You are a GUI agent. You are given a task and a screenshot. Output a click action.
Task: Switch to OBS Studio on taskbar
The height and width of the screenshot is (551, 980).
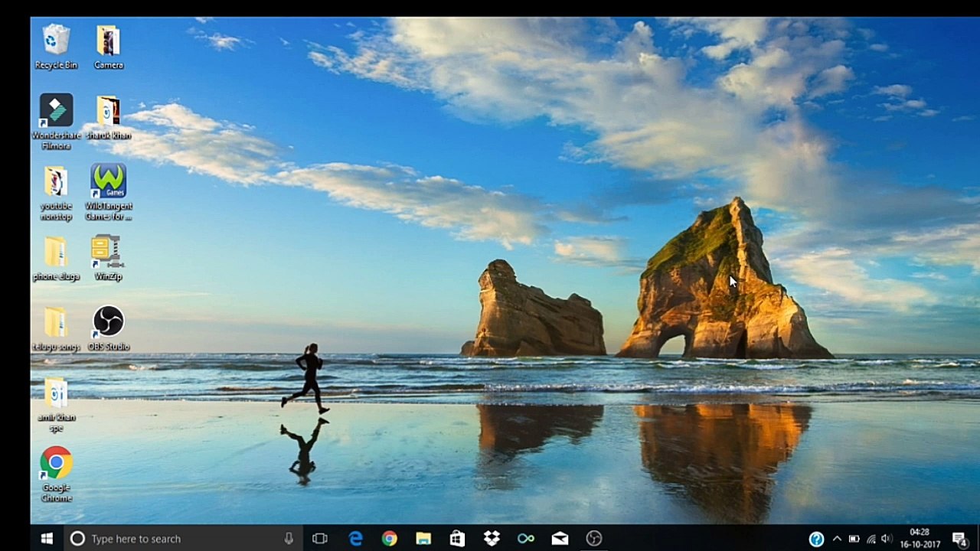[594, 539]
